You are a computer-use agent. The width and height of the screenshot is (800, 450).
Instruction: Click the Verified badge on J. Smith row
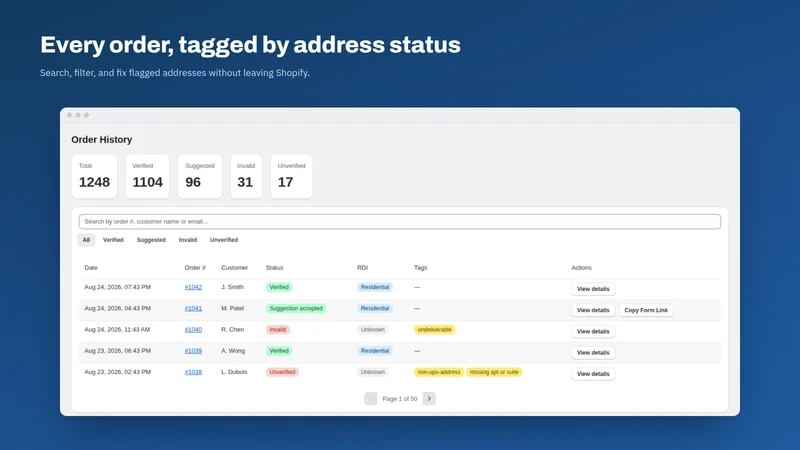pyautogui.click(x=279, y=287)
